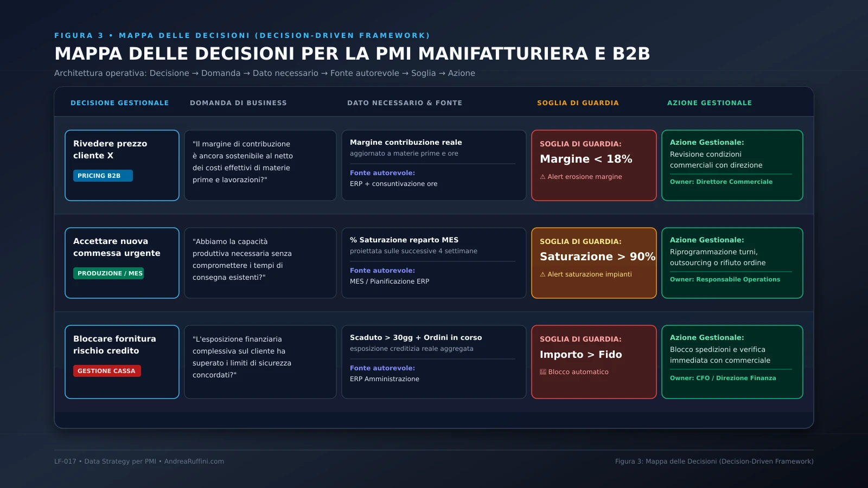Click the PRODUZIONE / MES badge
The width and height of the screenshot is (868, 488).
108,273
